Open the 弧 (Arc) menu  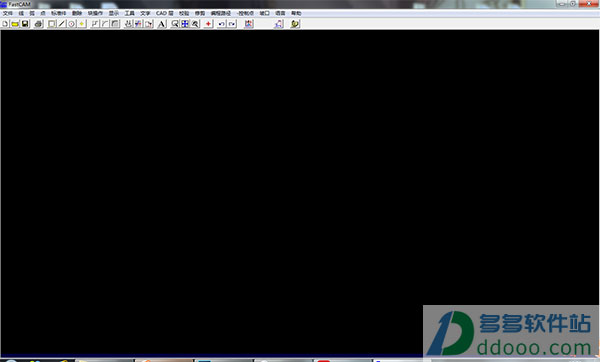[32, 13]
